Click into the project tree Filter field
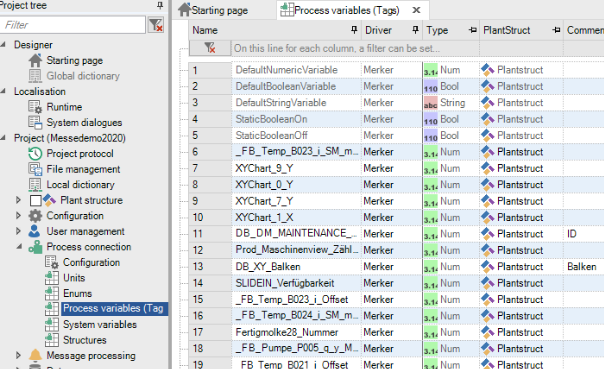Image resolution: width=605 pixels, height=370 pixels. point(73,25)
